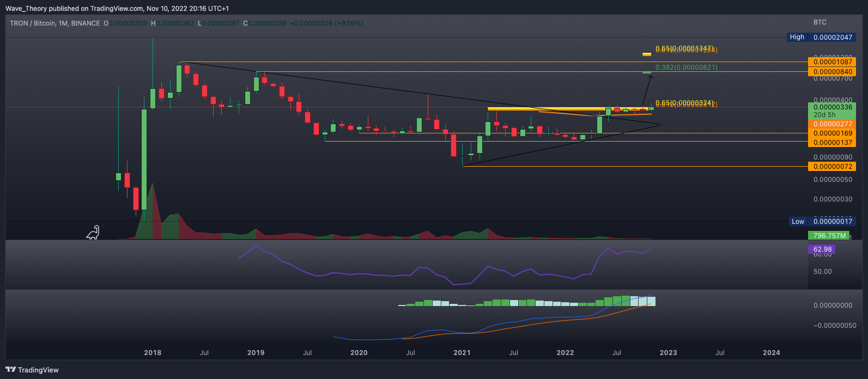This screenshot has height=379, width=868.
Task: Select the Low price label 0.00000017
Action: [822, 221]
